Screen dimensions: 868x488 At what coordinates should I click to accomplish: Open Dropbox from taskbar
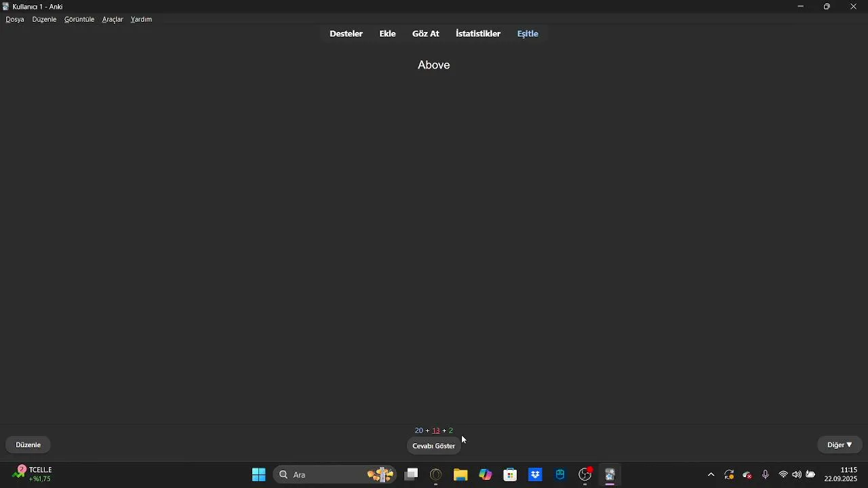(x=536, y=475)
